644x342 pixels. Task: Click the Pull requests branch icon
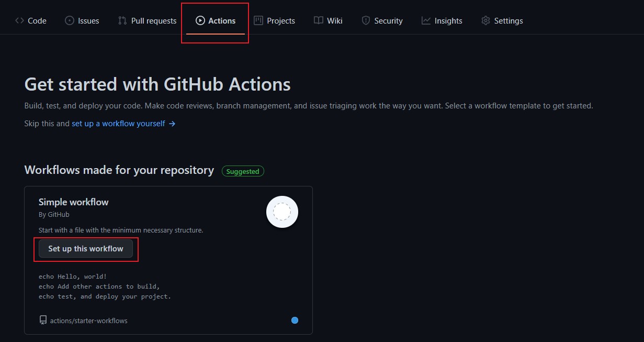click(122, 20)
